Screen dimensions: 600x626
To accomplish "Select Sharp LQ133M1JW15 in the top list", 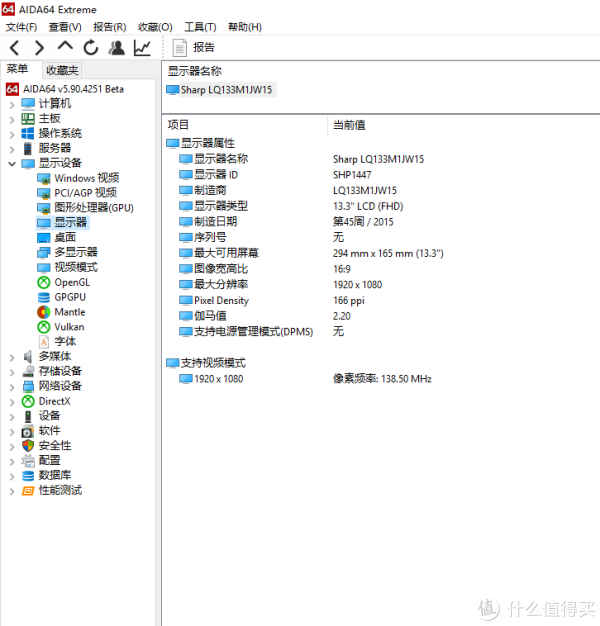I will [221, 90].
